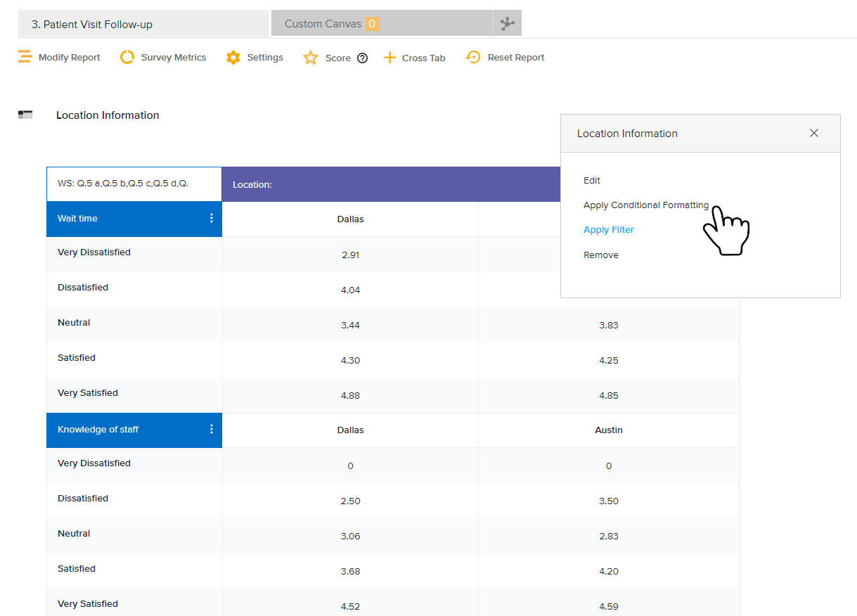The width and height of the screenshot is (857, 616).
Task: Select Apply Conditional Formatting option
Action: (x=645, y=205)
